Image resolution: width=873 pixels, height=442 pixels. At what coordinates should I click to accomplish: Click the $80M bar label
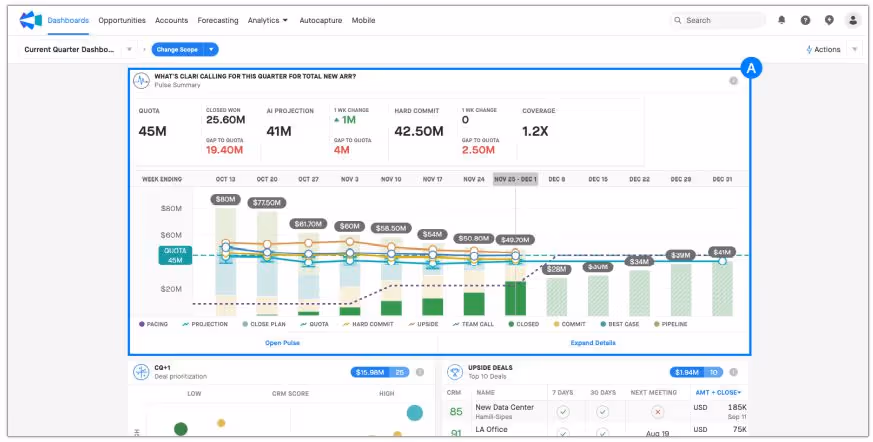[225, 199]
